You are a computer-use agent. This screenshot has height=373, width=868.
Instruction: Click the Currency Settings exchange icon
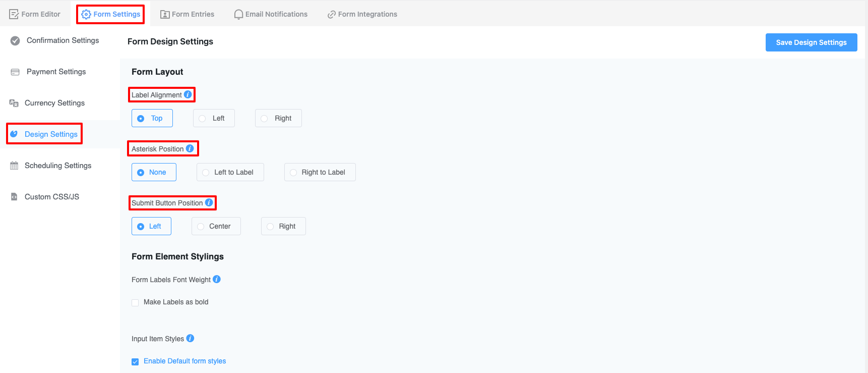14,103
